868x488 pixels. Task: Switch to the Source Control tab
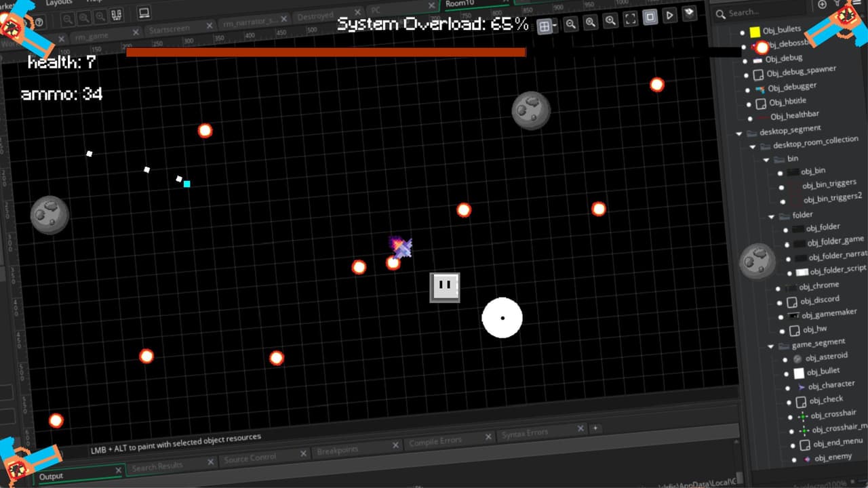[x=250, y=458]
